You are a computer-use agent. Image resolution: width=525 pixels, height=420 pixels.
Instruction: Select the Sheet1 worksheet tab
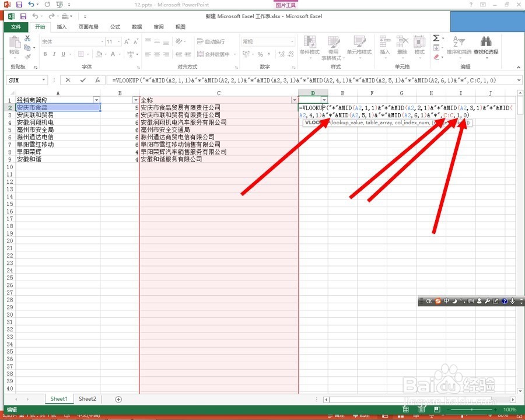59,398
